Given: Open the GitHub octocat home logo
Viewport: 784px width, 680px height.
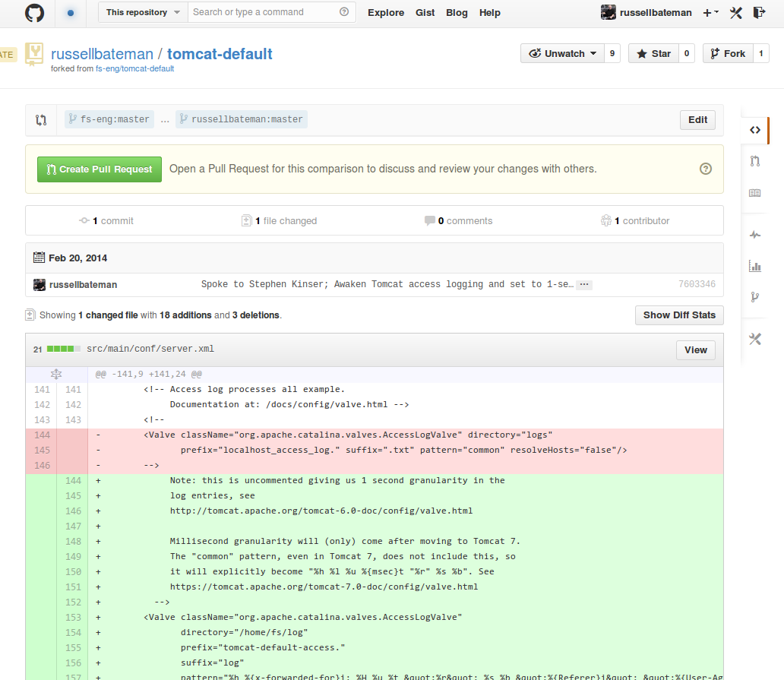Looking at the screenshot, I should tap(34, 13).
